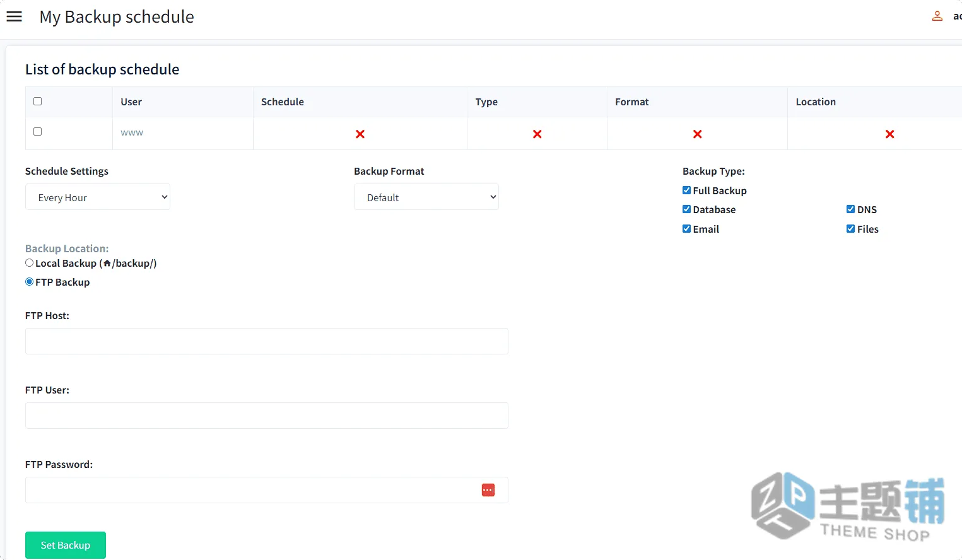Open the Backup Format Default dropdown
Screen dimensions: 962x560
point(426,197)
